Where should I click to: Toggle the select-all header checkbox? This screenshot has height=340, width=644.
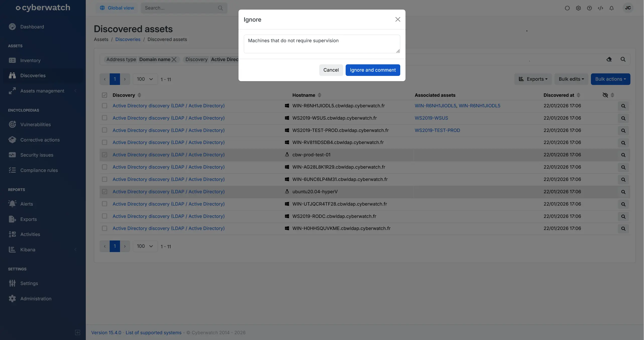(104, 95)
